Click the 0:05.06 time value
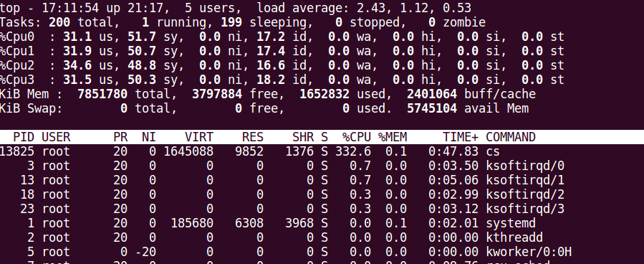This screenshot has height=264, width=644. coord(453,180)
